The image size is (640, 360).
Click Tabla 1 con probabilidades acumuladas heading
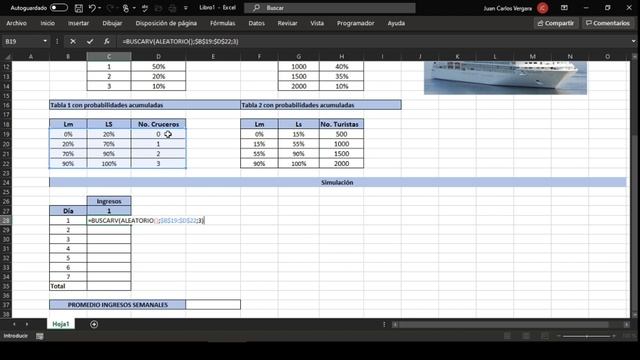coord(145,105)
